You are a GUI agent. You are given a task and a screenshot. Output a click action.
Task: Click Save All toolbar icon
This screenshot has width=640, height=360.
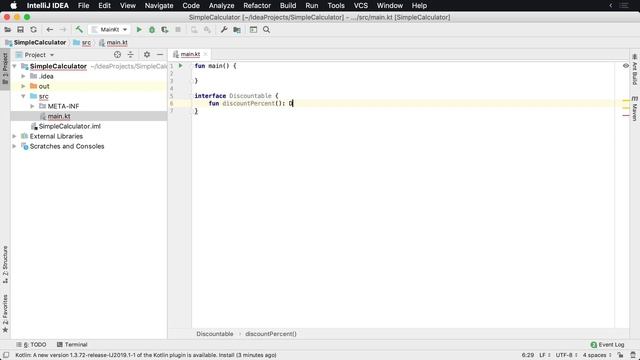(x=20, y=30)
